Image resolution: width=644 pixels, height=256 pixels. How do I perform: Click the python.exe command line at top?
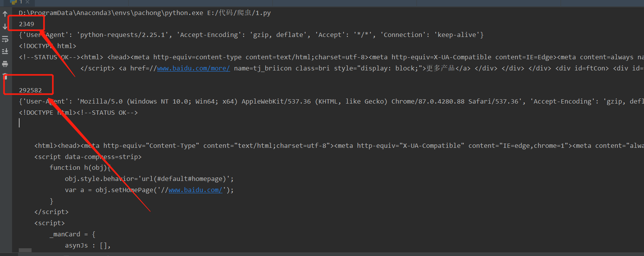(x=145, y=13)
